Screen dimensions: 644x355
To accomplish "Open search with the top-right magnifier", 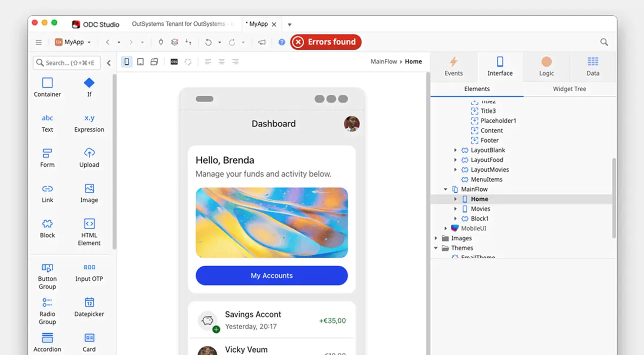I will pos(603,42).
